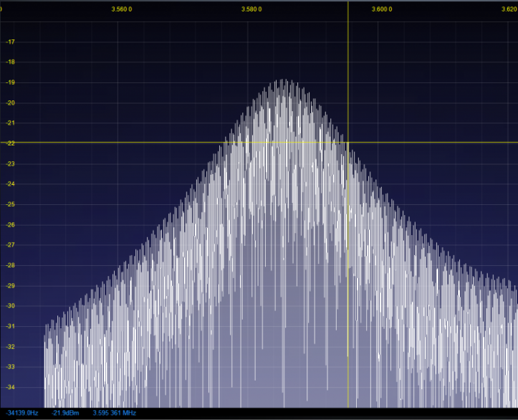
Task: Click the -25 dB amplitude scale label
Action: click(10, 204)
